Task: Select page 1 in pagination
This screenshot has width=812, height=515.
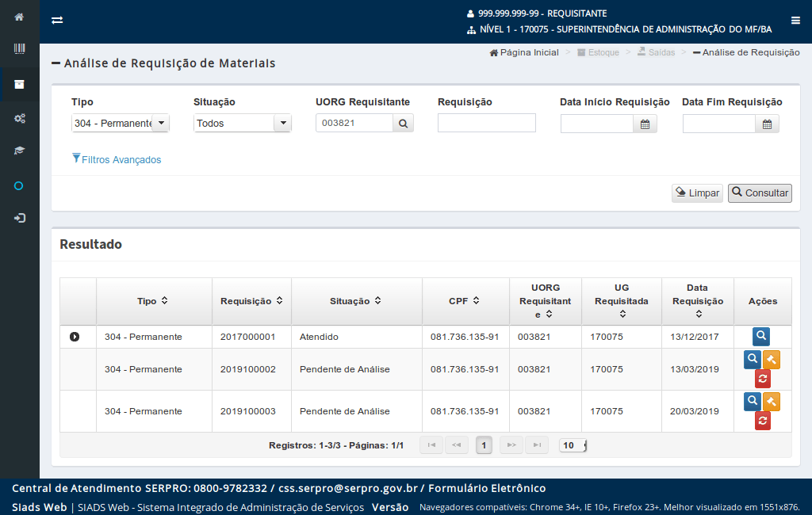Action: point(484,445)
